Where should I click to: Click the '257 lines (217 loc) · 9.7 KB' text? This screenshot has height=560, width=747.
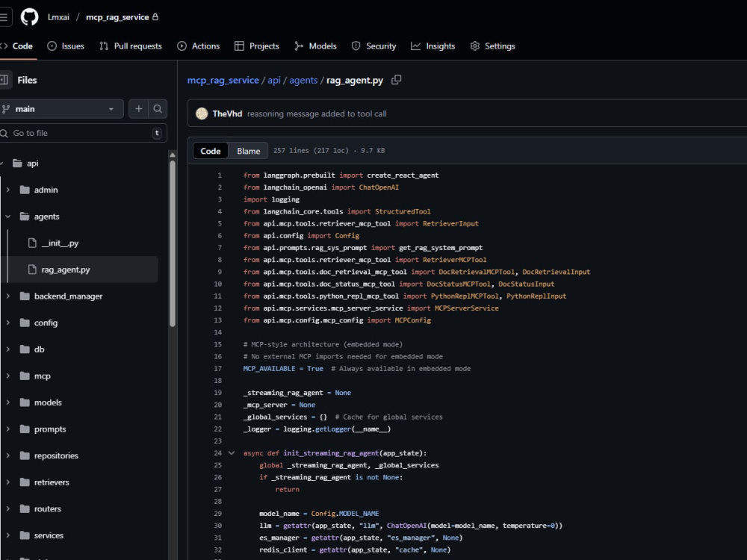(x=329, y=151)
